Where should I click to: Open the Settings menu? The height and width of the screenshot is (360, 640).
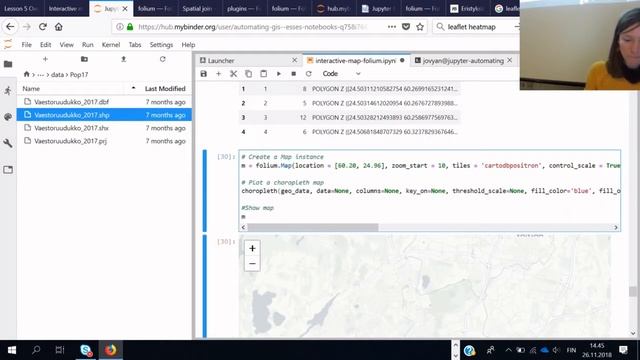tap(161, 45)
